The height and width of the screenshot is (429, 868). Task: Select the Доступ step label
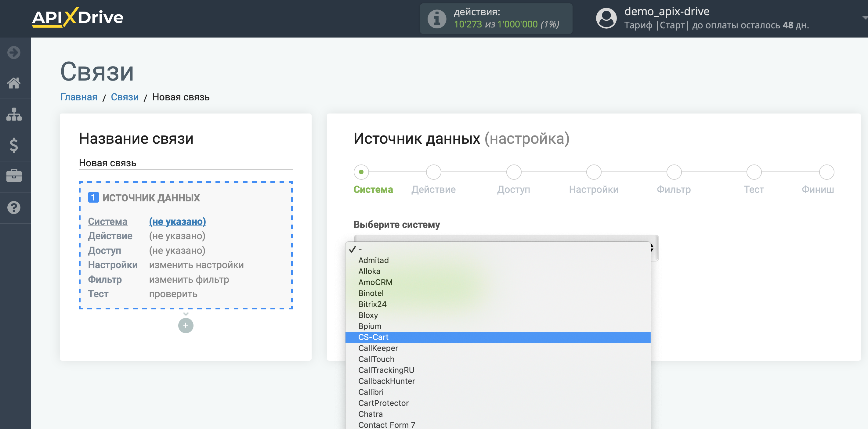pos(514,189)
